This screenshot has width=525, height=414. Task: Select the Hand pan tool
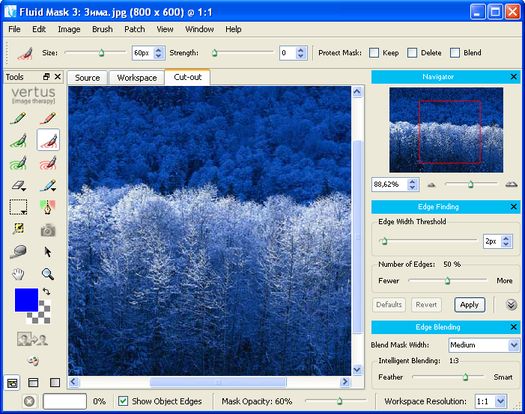(x=18, y=274)
